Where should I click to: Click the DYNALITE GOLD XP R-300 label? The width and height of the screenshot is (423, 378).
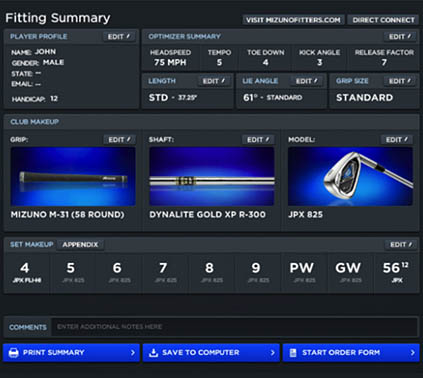point(208,215)
